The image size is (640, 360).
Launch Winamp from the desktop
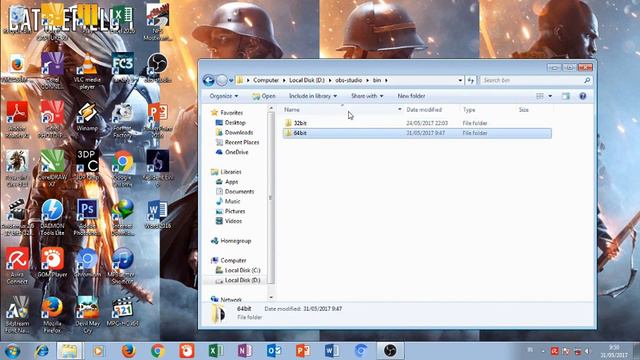coord(87,117)
